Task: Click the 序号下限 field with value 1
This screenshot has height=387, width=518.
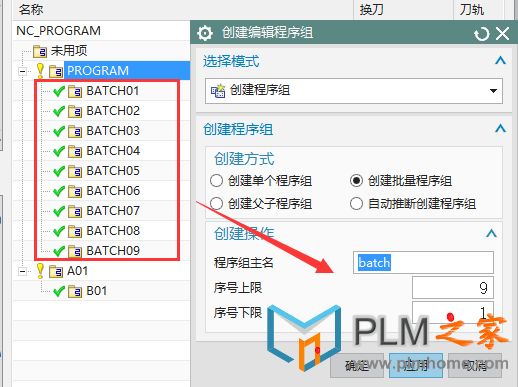Action: click(453, 312)
